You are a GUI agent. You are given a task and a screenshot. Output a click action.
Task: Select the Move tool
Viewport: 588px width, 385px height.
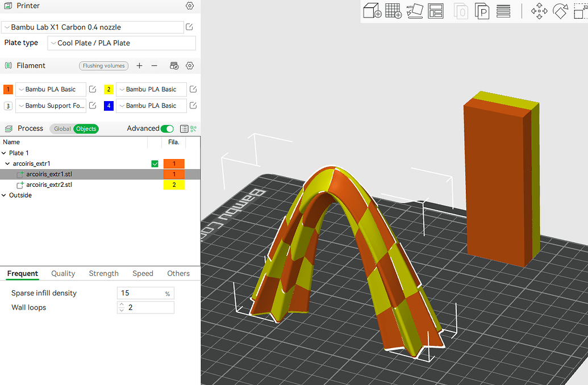(x=539, y=11)
